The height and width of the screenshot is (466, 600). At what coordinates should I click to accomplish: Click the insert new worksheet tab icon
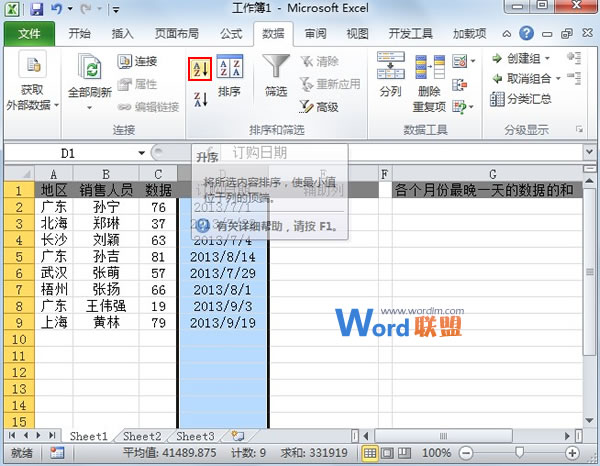click(238, 435)
